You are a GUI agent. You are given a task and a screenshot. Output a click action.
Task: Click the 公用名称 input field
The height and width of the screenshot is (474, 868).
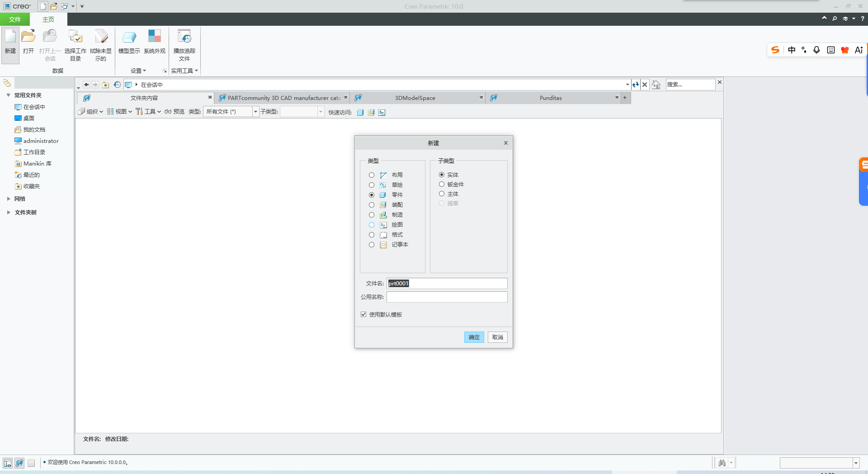[447, 297]
